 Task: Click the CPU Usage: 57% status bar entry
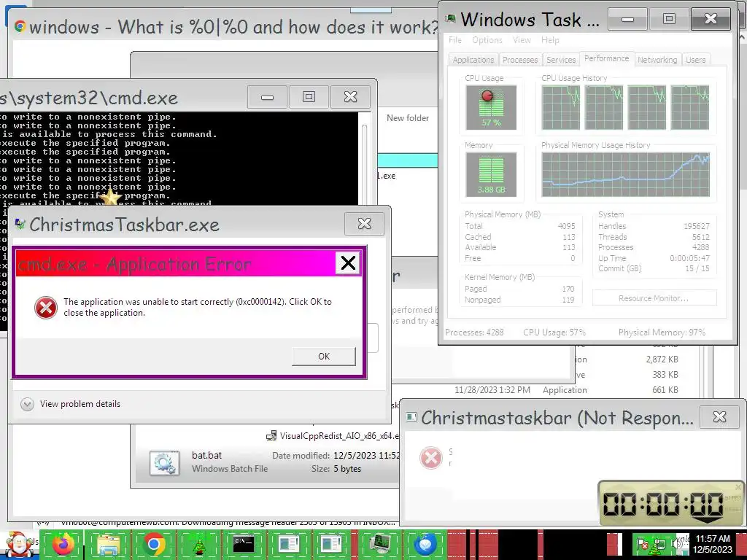(554, 332)
